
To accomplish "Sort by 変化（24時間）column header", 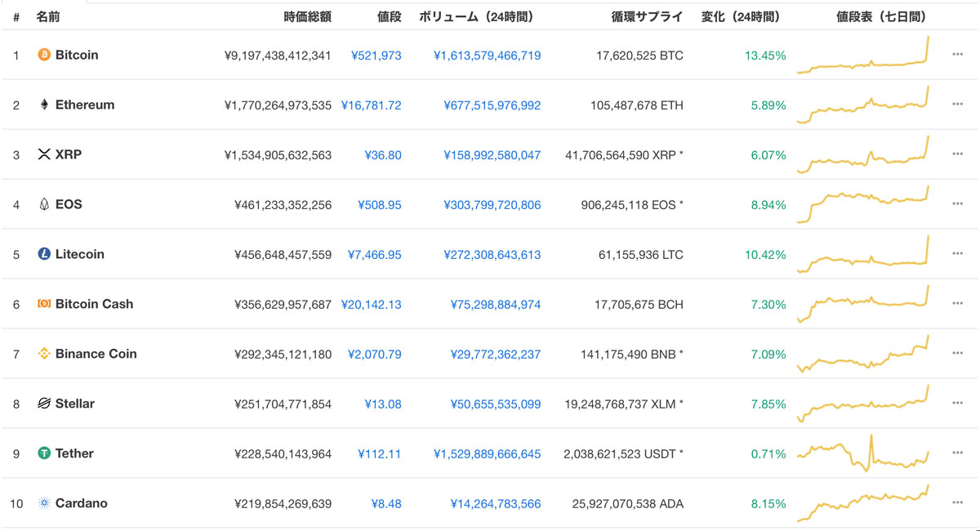I will (743, 16).
